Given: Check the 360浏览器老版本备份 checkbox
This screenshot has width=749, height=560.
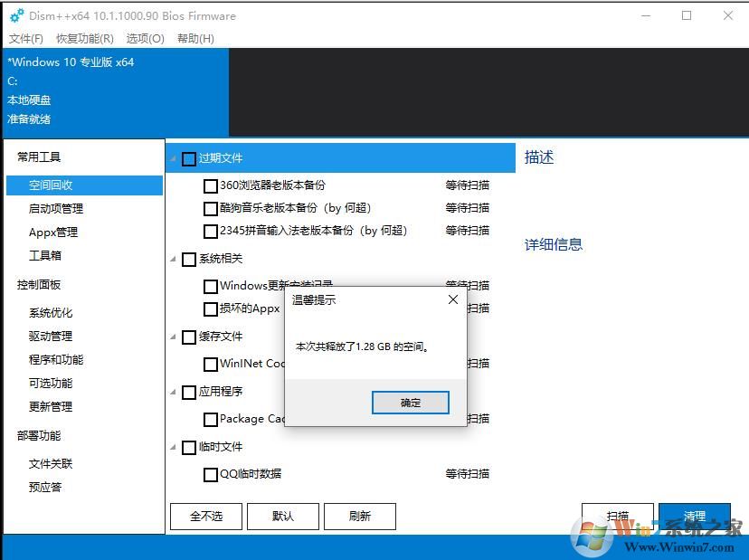Looking at the screenshot, I should 211,185.
